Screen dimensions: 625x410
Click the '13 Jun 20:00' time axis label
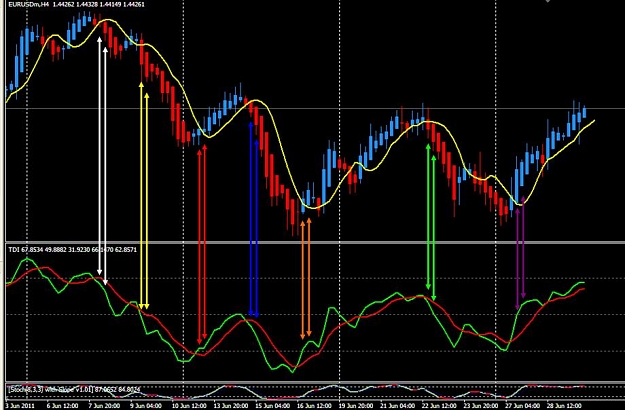(230, 406)
